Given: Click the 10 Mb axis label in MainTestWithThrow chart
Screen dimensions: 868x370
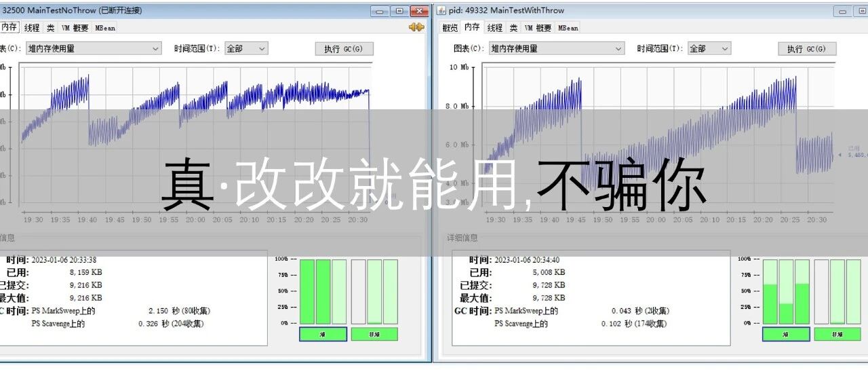Looking at the screenshot, I should 459,67.
